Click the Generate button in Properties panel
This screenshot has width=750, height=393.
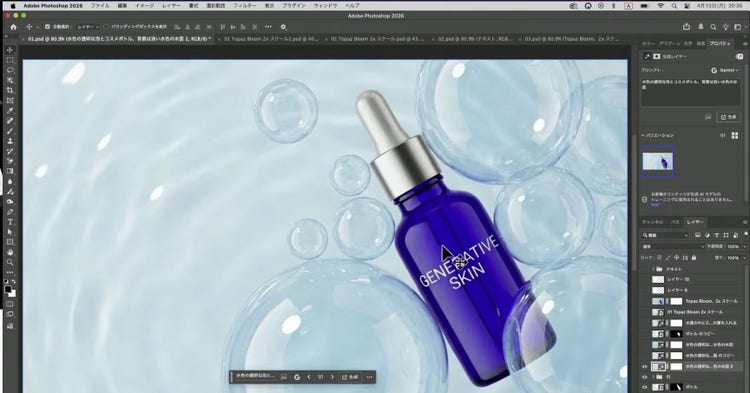click(728, 117)
